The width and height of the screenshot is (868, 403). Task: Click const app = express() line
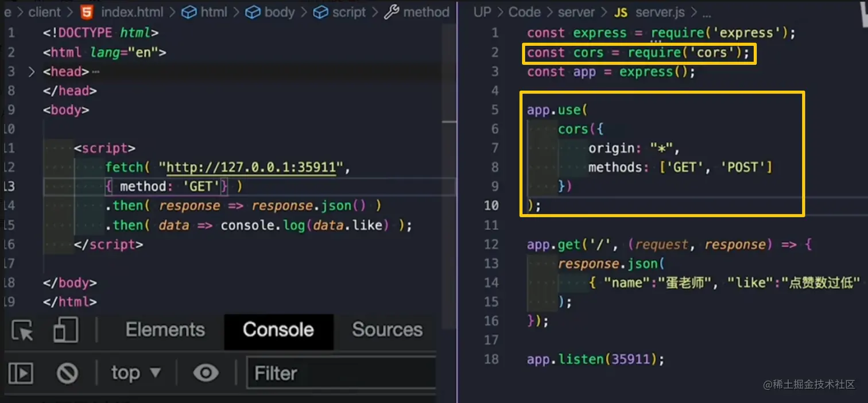coord(611,72)
